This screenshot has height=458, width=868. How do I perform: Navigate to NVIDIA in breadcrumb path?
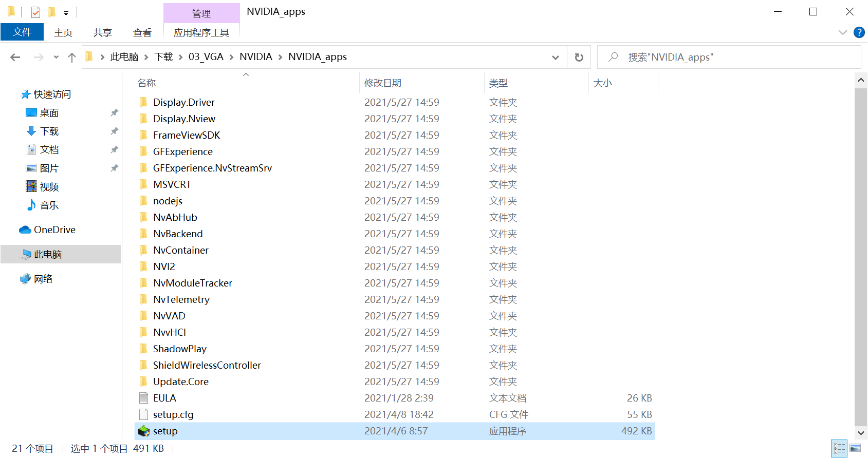(256, 57)
